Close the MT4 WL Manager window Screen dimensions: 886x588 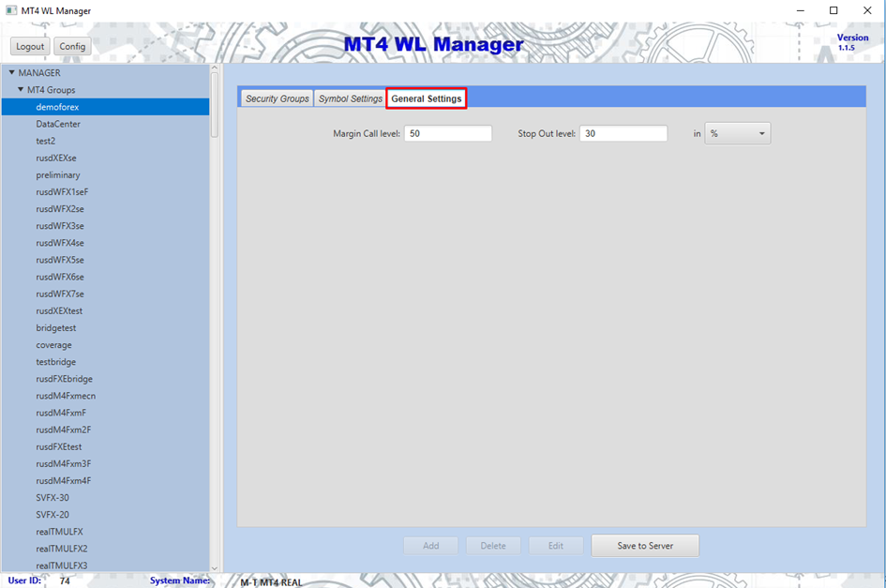[867, 10]
